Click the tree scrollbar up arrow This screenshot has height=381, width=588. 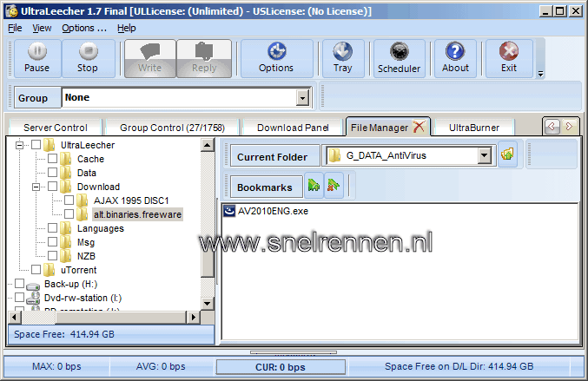208,145
